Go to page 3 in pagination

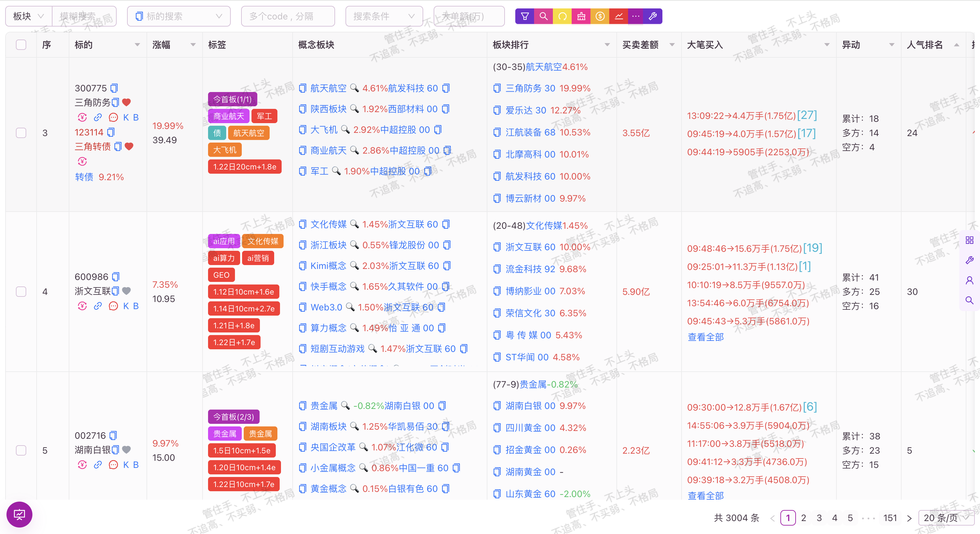pyautogui.click(x=819, y=518)
